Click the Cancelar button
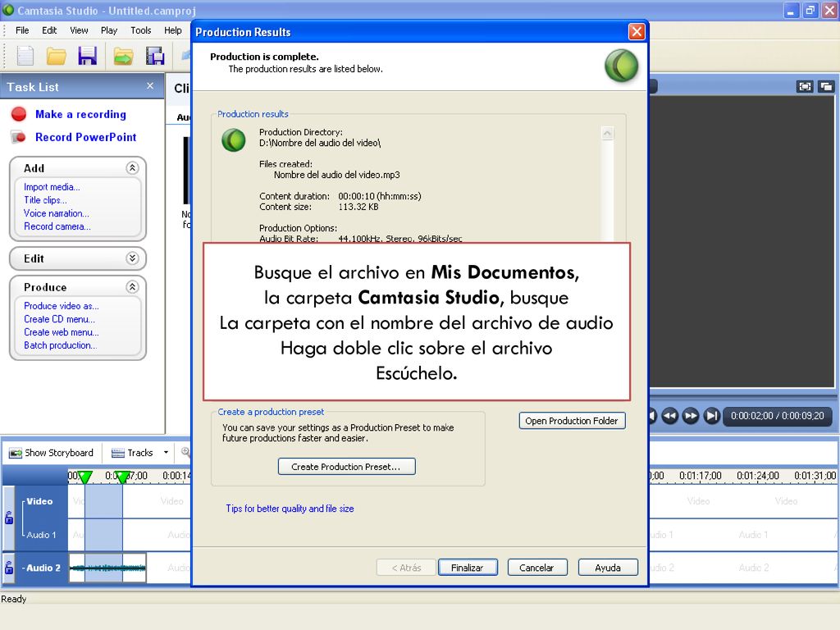Screen dimensions: 840x630 point(536,568)
